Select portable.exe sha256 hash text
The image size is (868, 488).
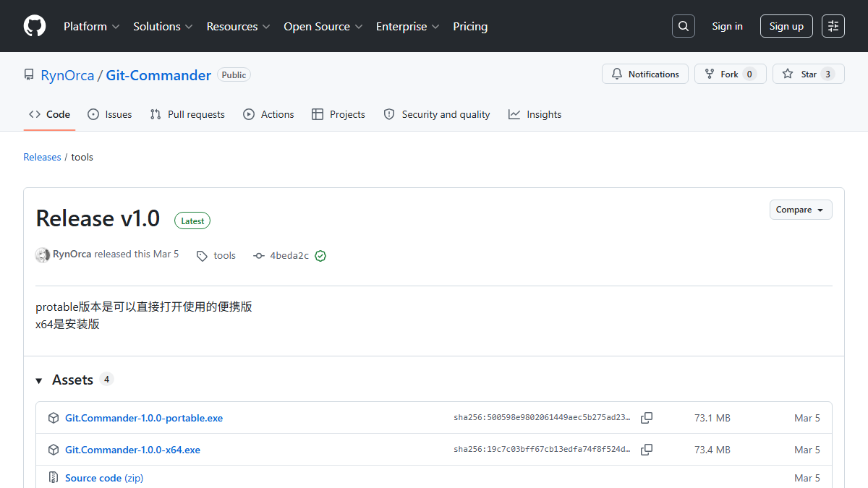542,418
